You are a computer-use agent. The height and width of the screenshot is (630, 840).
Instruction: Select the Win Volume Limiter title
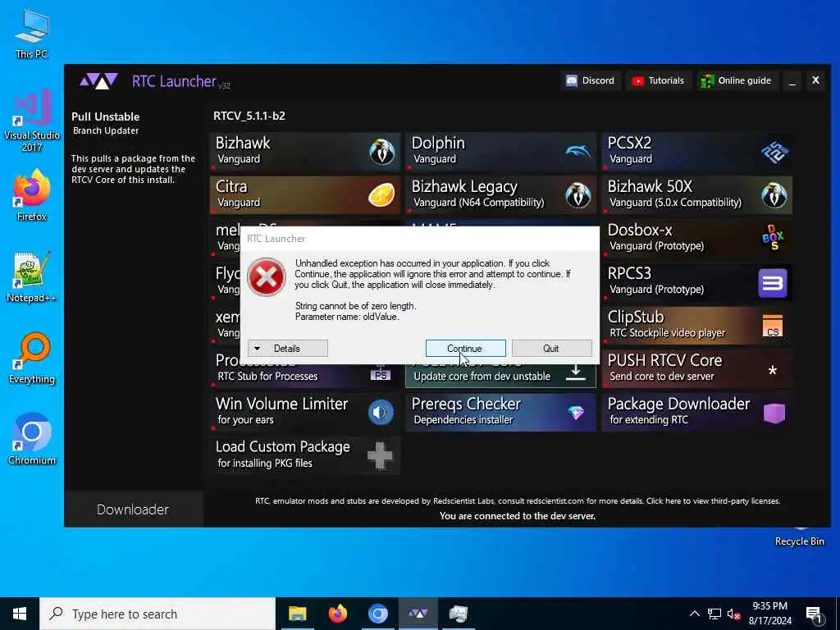click(282, 404)
